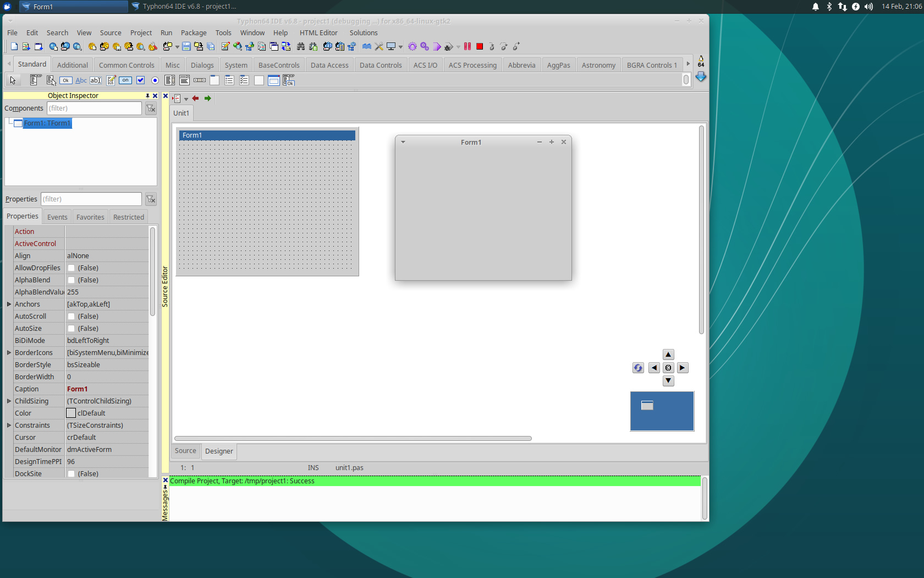Clear the Properties filter icon
Screen dimensions: 924x578
[x=151, y=199]
